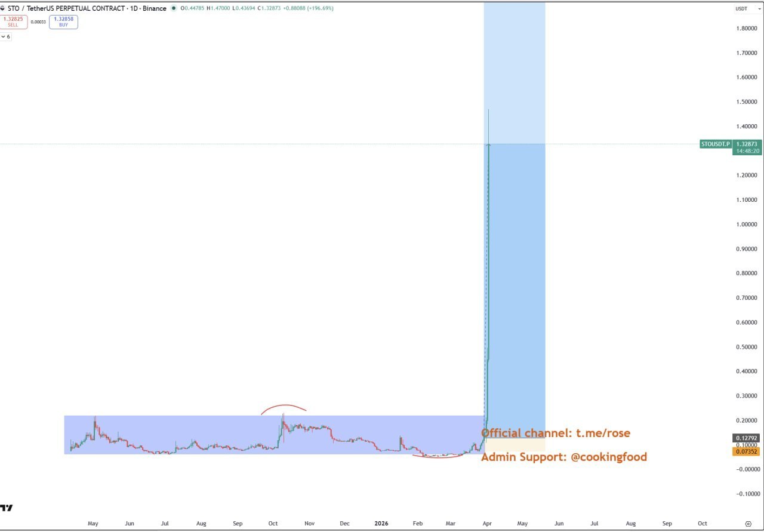Open the STO / TetherUS symbol title
764x532 pixels.
click(87, 8)
